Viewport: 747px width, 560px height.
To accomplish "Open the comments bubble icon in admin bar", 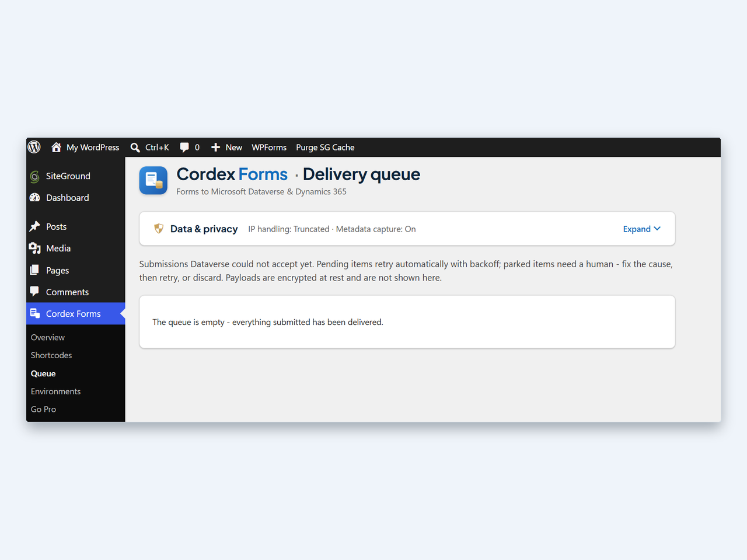I will pos(184,148).
